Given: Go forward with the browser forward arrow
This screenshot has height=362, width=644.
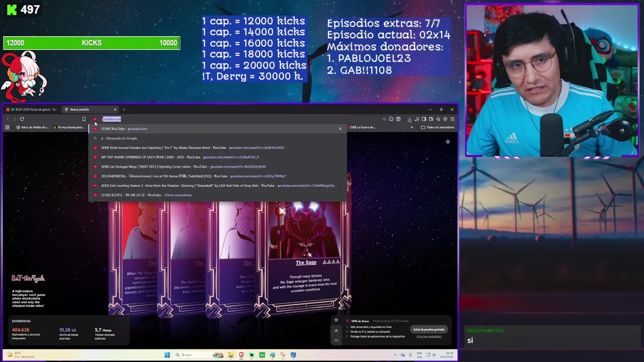Looking at the screenshot, I should click(15, 119).
